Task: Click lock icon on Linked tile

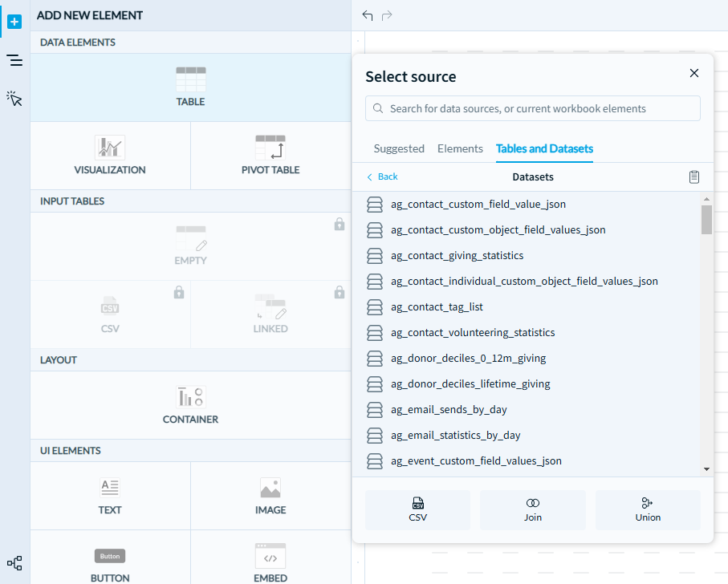Action: tap(340, 292)
